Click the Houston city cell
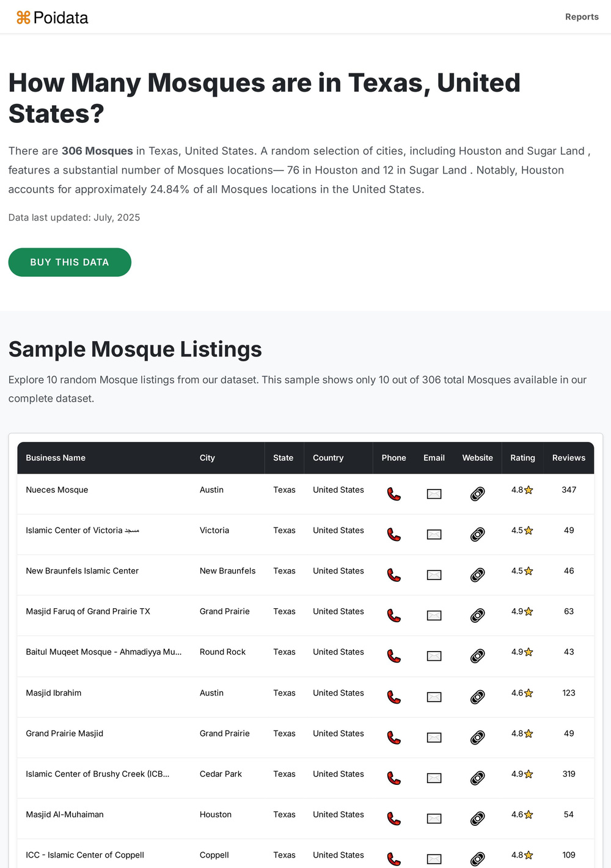The image size is (611, 868). (216, 815)
